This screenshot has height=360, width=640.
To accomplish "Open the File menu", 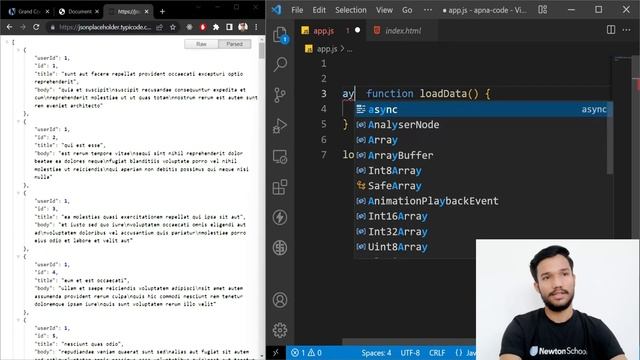I will pyautogui.click(x=297, y=10).
